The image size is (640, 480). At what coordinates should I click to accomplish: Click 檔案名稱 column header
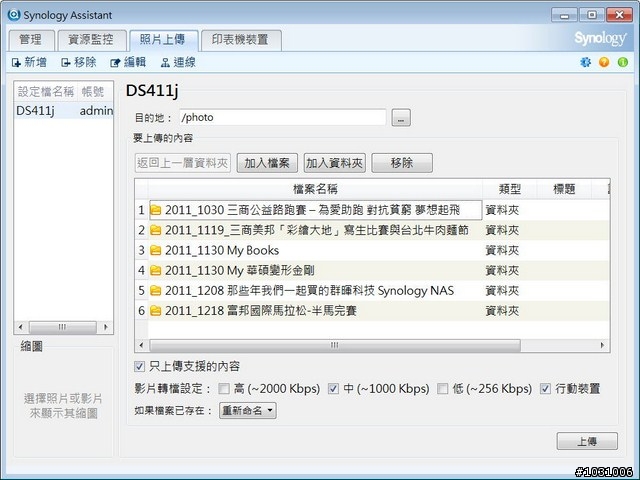click(x=315, y=189)
